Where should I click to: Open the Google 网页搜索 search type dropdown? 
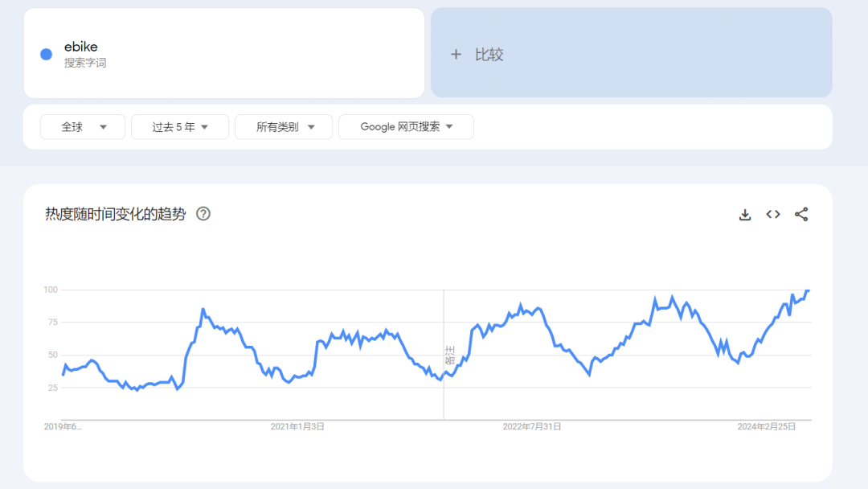click(x=407, y=127)
